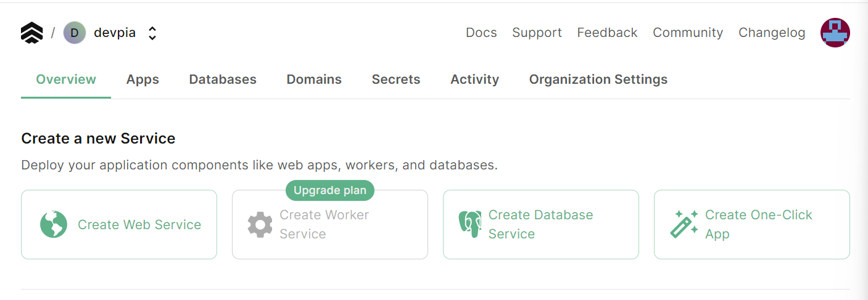Open the user profile avatar menu
This screenshot has height=300, width=868.
tap(835, 33)
